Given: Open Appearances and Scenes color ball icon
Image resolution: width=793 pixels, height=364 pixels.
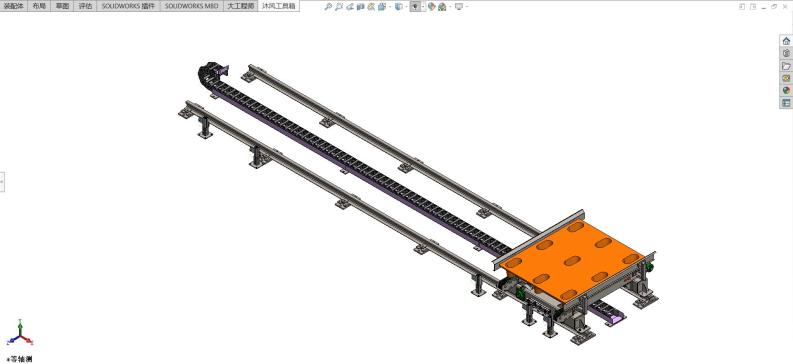Looking at the screenshot, I should [x=786, y=90].
